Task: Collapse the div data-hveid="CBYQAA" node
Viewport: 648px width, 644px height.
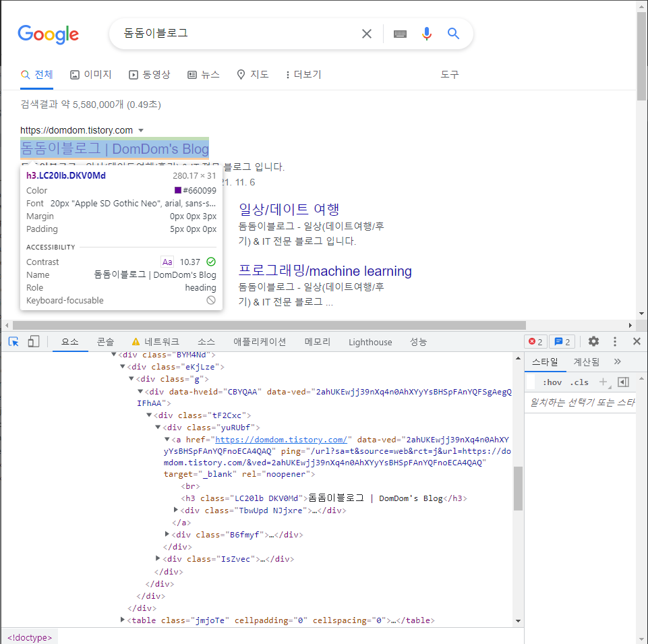Action: tap(140, 391)
